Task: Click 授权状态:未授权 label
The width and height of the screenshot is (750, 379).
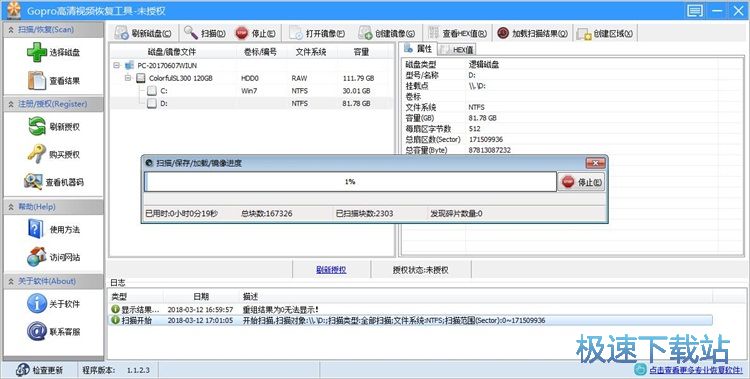Action: click(420, 270)
